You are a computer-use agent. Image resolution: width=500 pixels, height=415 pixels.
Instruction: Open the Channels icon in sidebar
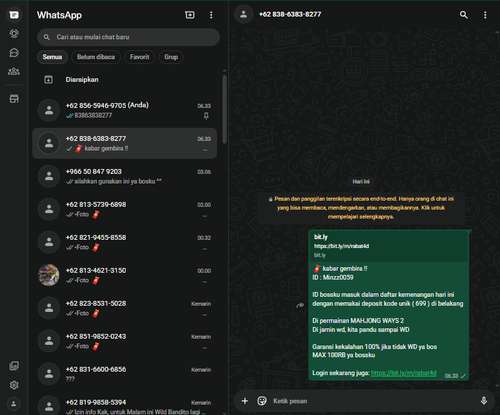coord(14,53)
